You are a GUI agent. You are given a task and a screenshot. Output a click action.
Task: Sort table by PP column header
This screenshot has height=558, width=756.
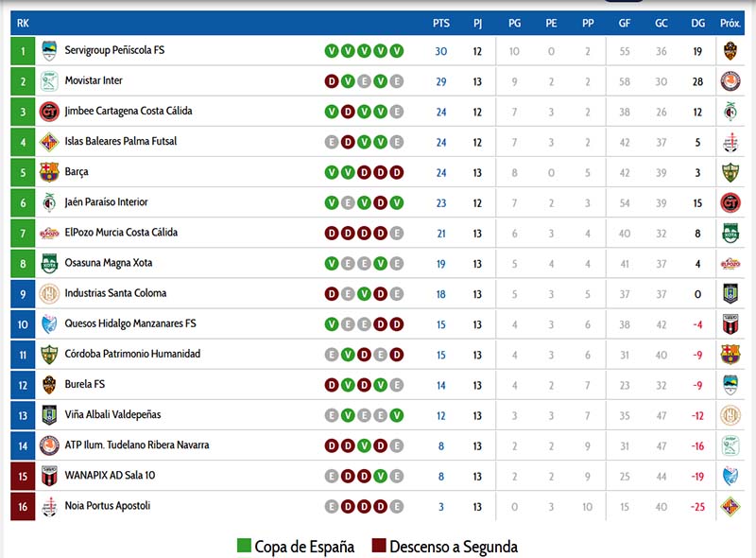pos(588,23)
